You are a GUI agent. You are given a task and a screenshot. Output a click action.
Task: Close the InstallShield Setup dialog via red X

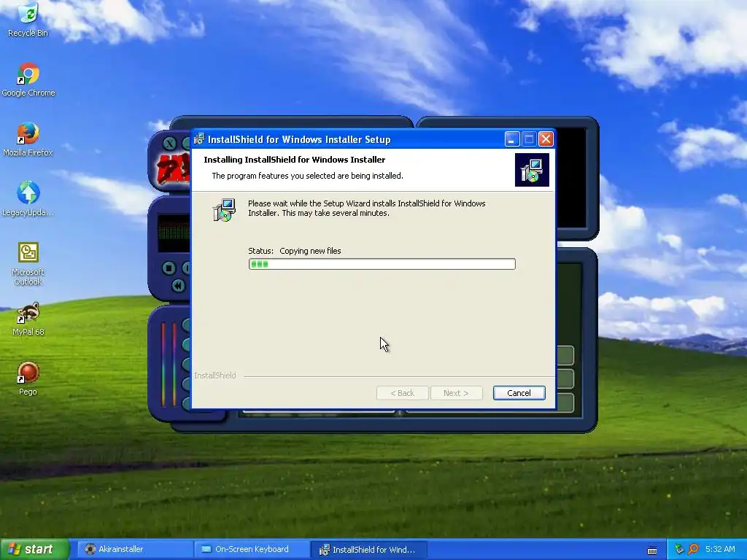[546, 139]
